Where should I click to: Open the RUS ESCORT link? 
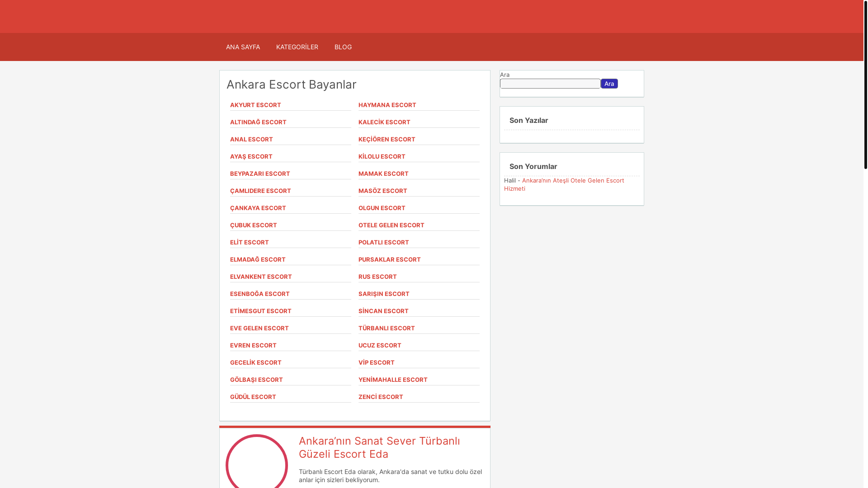tap(377, 277)
